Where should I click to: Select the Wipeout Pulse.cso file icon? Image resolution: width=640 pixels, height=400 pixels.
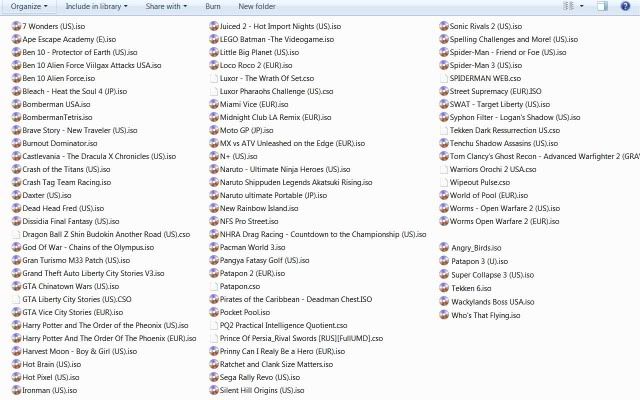[444, 182]
